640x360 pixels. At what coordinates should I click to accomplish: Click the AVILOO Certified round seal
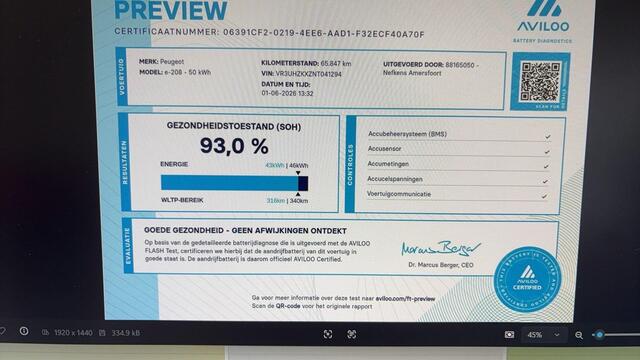tap(527, 280)
